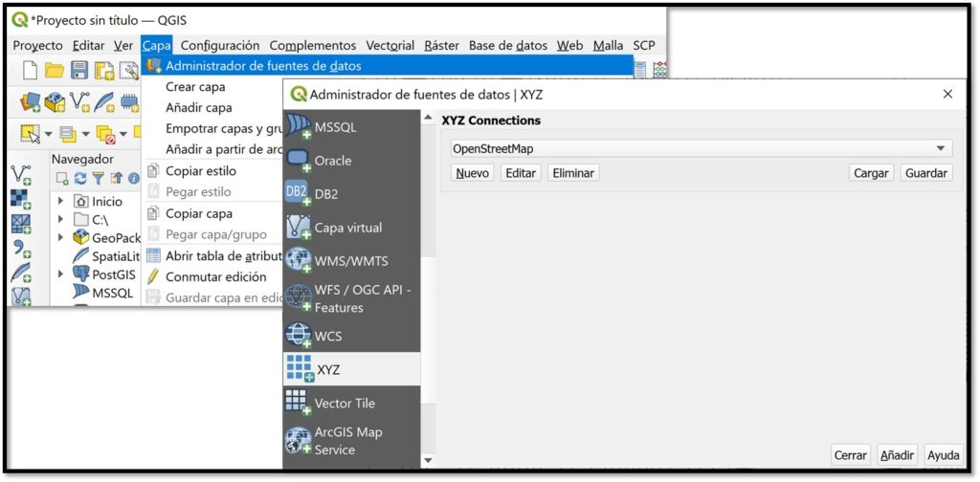The image size is (980, 482).
Task: Click Add Delimited Text Layer comma icon
Action: 22,249
